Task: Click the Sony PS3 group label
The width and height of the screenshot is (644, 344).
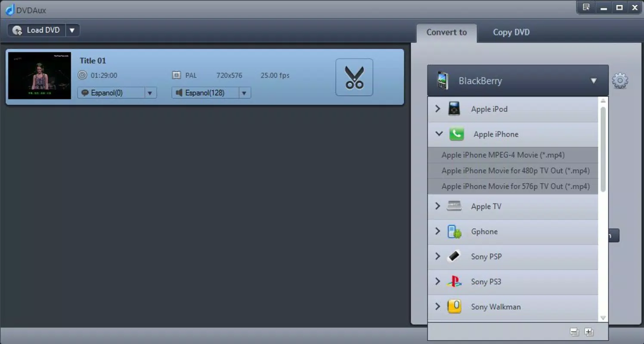Action: (x=486, y=282)
